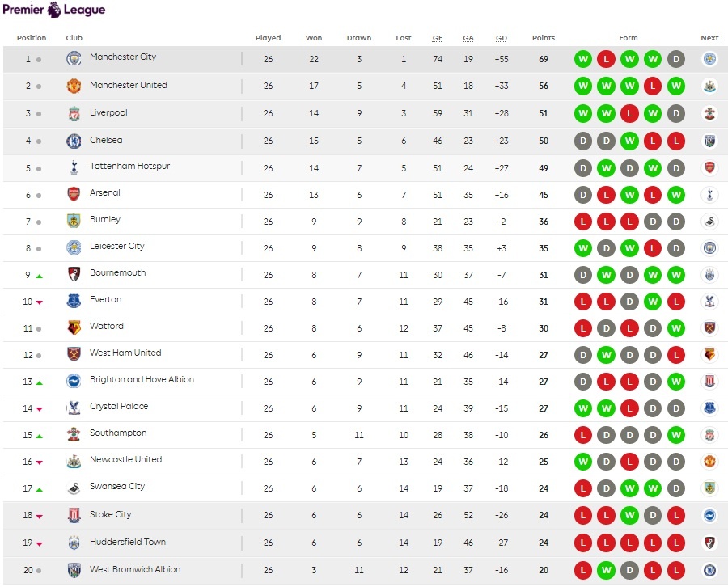Click the Liverpool club crest
Image resolution: width=728 pixels, height=587 pixels.
click(74, 114)
